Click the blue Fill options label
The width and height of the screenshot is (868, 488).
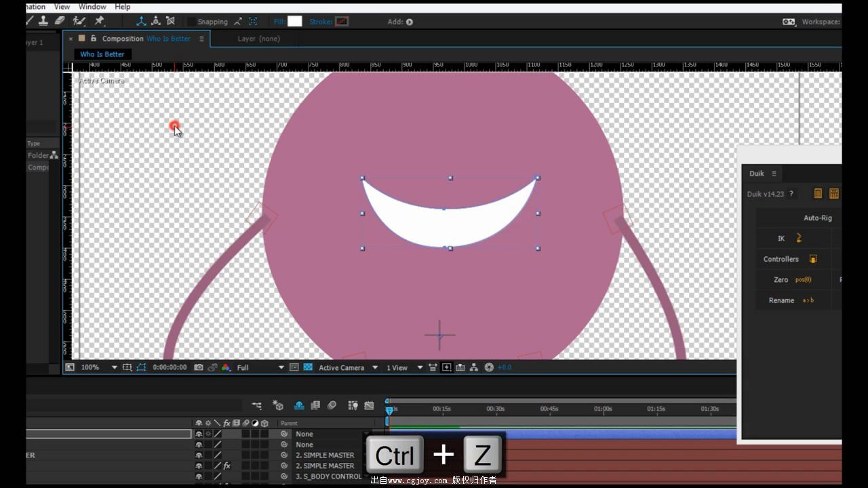pos(279,22)
